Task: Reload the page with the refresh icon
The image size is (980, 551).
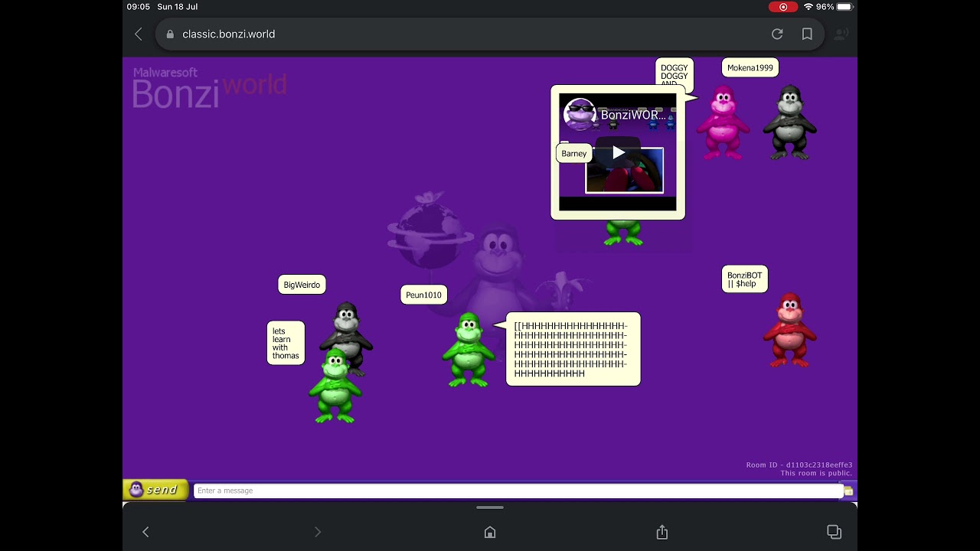Action: point(777,34)
